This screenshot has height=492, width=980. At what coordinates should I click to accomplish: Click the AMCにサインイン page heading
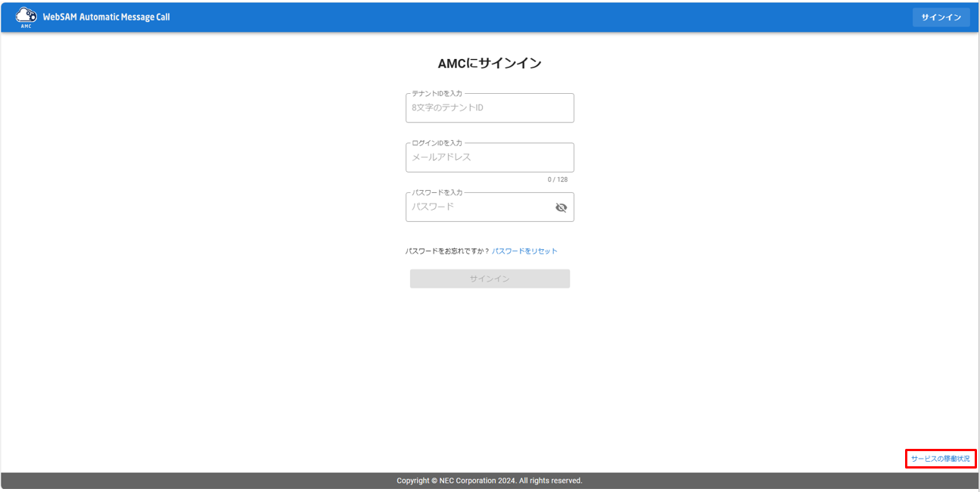[x=490, y=64]
